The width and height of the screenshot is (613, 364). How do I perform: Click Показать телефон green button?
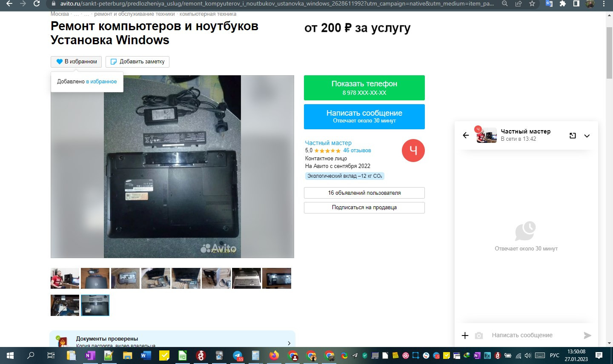364,88
